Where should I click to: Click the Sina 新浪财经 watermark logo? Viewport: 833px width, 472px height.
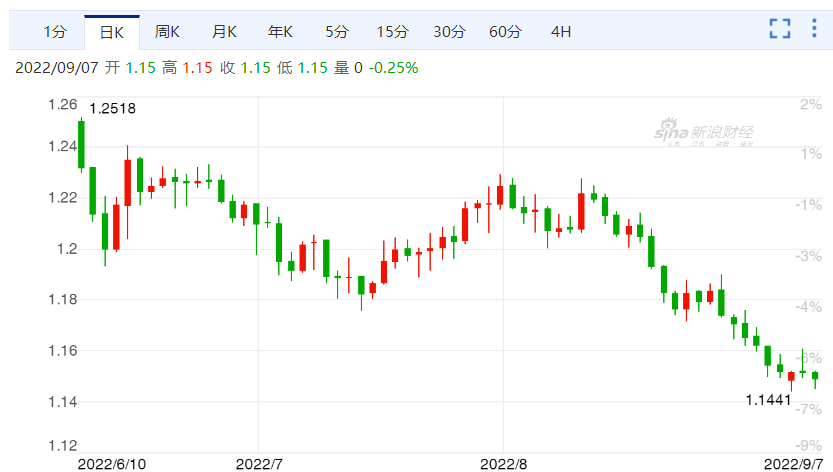704,133
